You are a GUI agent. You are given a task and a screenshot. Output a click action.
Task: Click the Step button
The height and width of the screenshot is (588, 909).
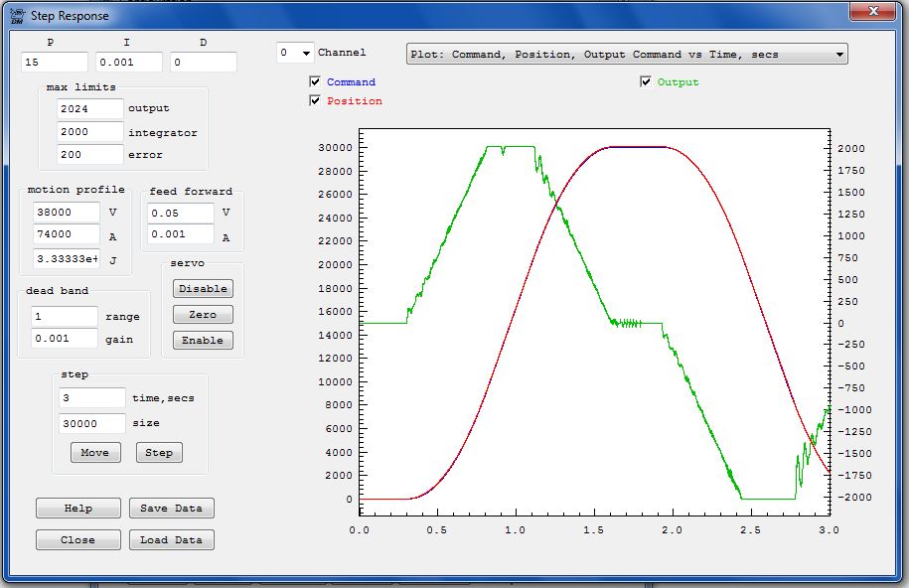pos(159,452)
